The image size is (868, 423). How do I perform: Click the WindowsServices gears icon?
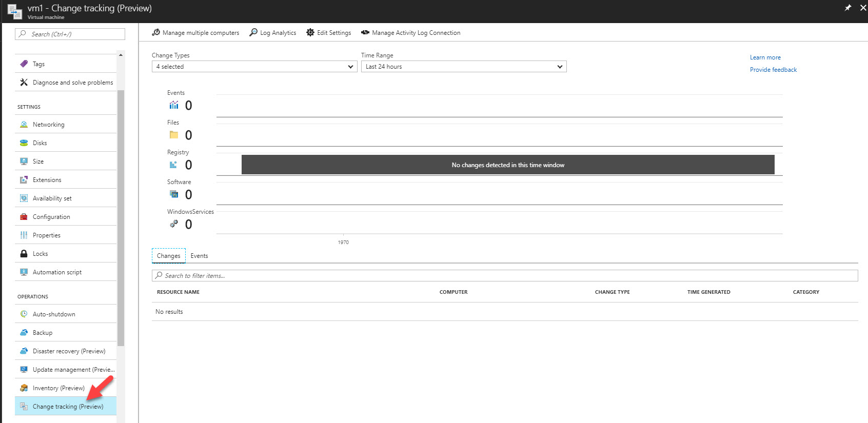pyautogui.click(x=174, y=224)
